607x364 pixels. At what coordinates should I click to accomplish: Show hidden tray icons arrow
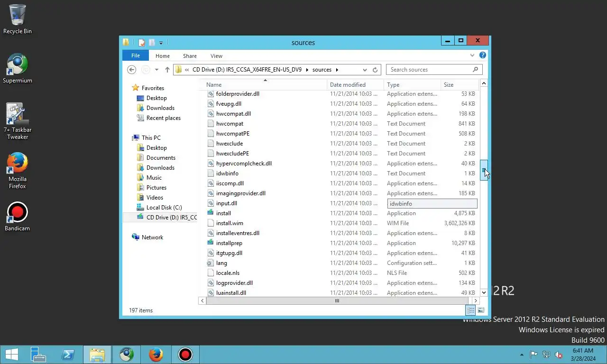coord(522,355)
